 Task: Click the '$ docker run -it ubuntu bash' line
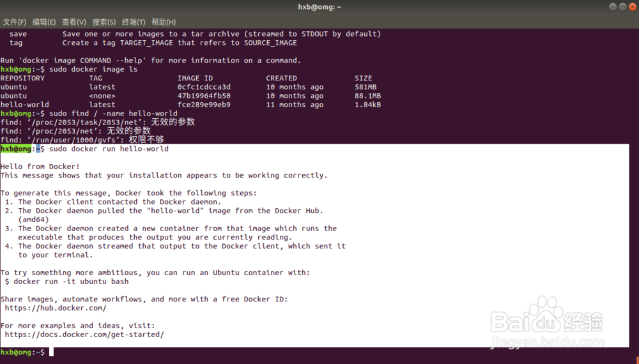(x=67, y=282)
